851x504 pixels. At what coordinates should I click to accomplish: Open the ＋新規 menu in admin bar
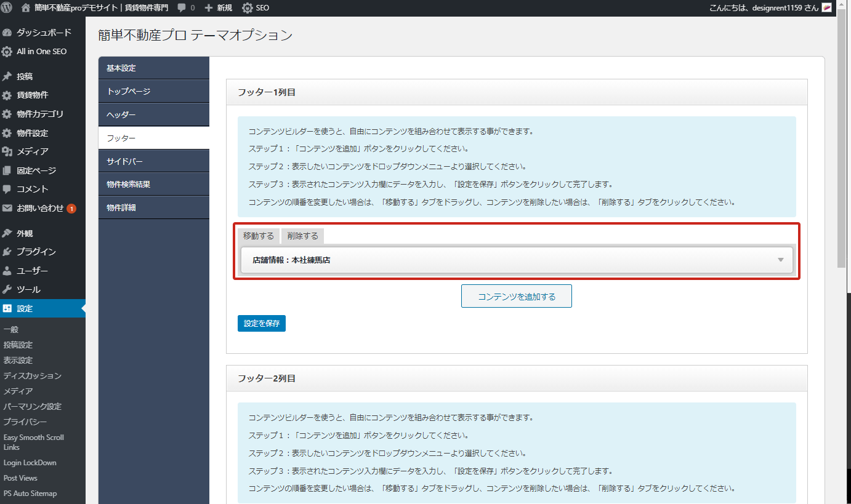point(218,8)
